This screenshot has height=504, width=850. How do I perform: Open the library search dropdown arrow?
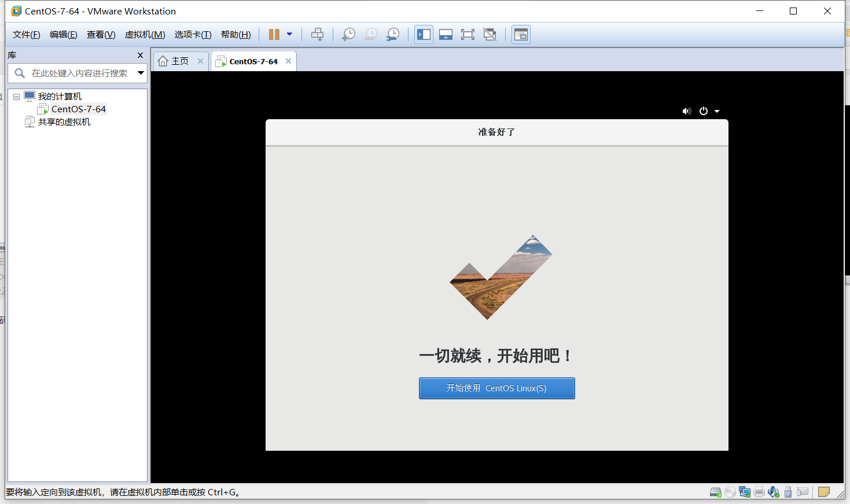[141, 73]
